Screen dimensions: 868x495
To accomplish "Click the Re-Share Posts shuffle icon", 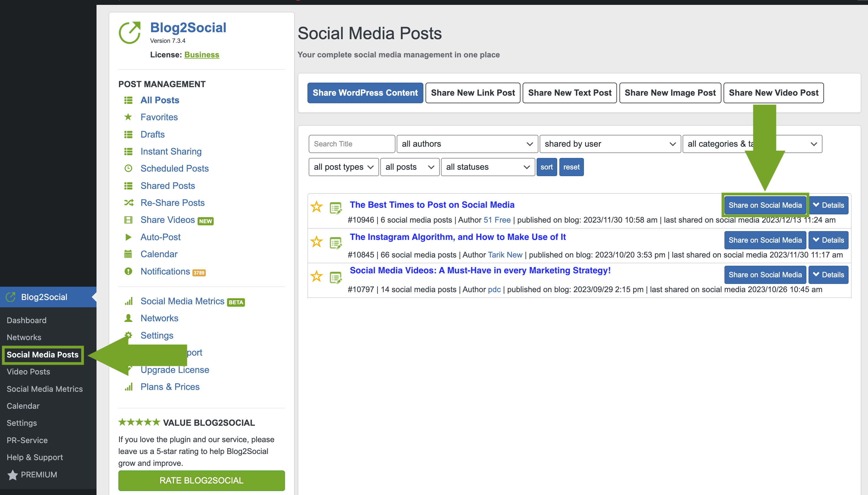I will [129, 203].
